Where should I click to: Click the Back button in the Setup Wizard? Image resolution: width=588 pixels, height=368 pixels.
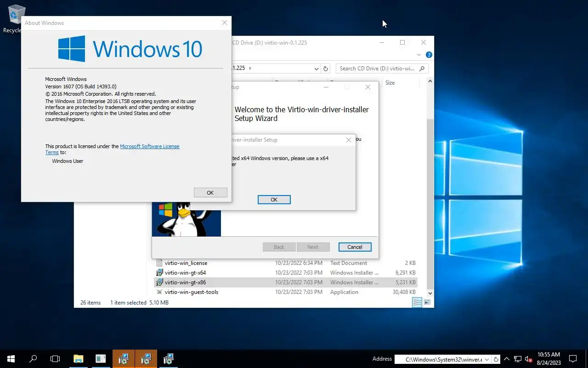pos(279,247)
